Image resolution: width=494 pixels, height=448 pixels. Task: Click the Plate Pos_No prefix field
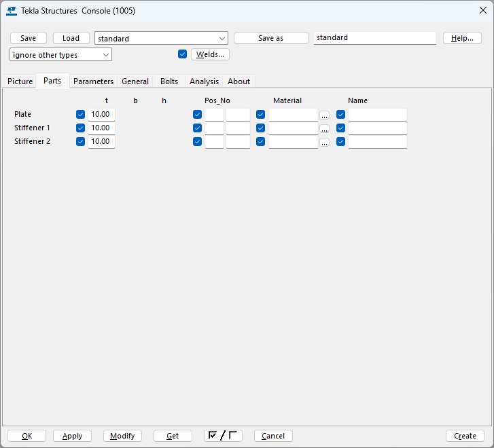[x=214, y=114]
